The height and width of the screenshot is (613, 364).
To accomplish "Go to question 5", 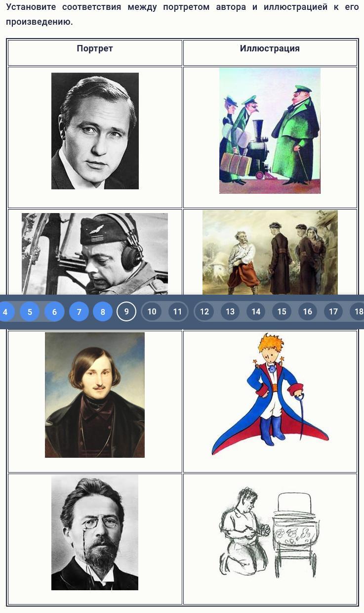I will click(30, 312).
